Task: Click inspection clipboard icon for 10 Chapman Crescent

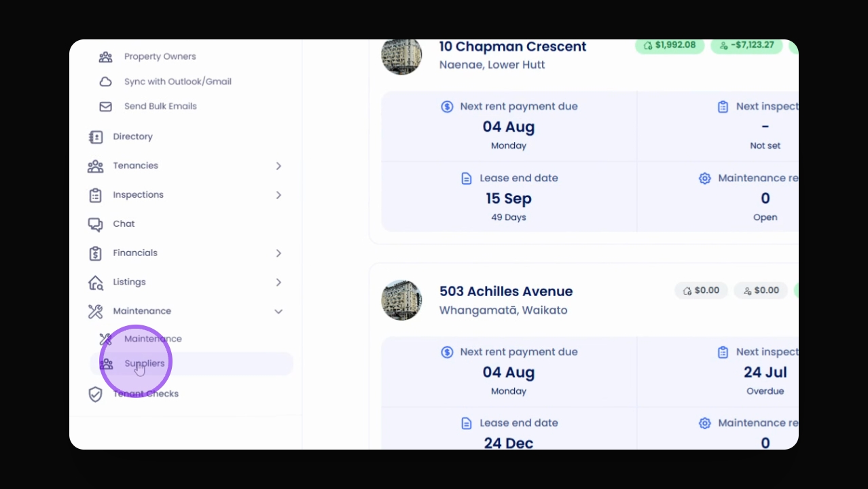Action: [723, 107]
